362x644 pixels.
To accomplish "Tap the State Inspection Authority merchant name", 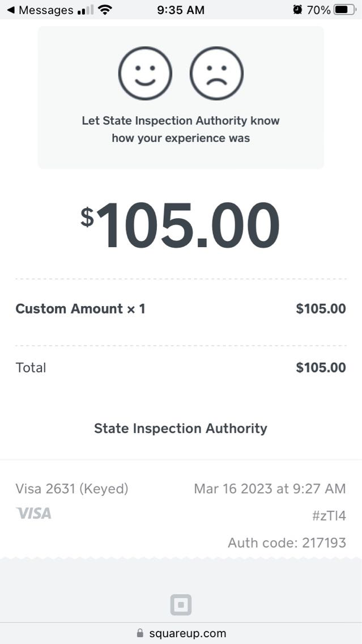I will (x=181, y=429).
